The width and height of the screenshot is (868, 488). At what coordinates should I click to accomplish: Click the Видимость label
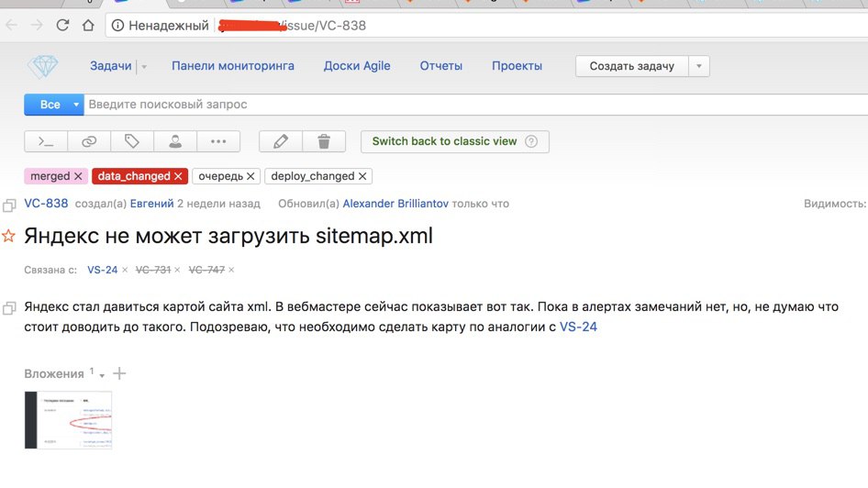click(x=835, y=204)
